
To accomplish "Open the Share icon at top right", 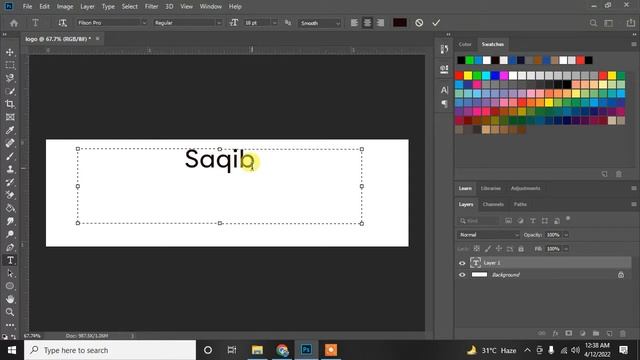I will 631,23.
